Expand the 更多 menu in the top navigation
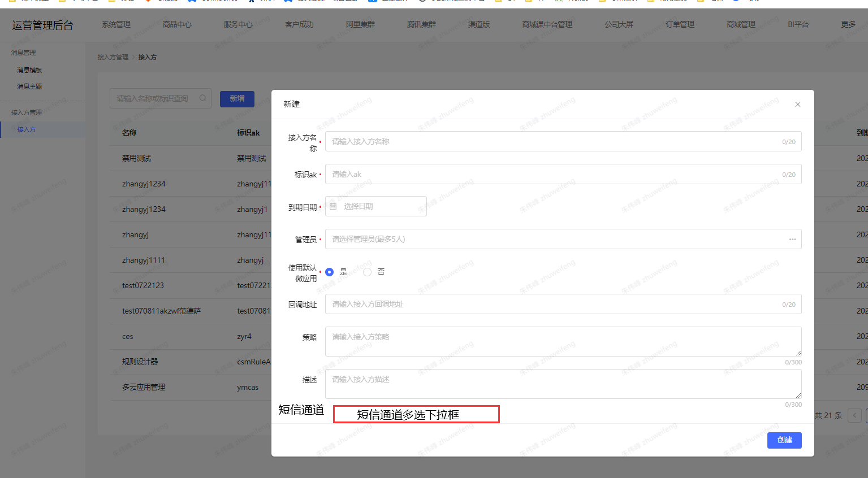The width and height of the screenshot is (868, 478). (848, 24)
